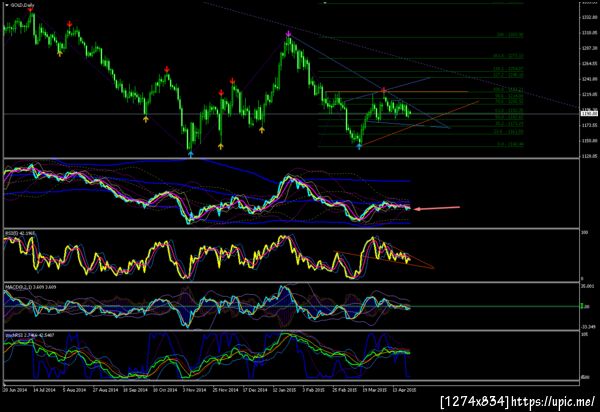Click the MACD indicator label

pyautogui.click(x=31, y=287)
